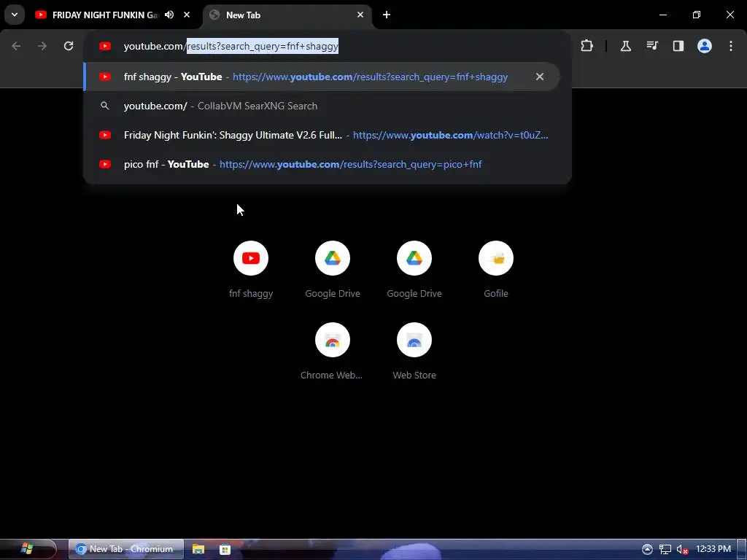Open File Explorer from the taskbar
747x560 pixels.
point(198,549)
